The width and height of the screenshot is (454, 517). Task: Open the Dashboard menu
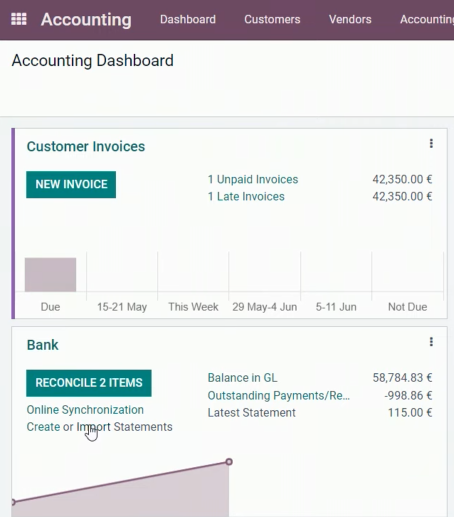[188, 19]
